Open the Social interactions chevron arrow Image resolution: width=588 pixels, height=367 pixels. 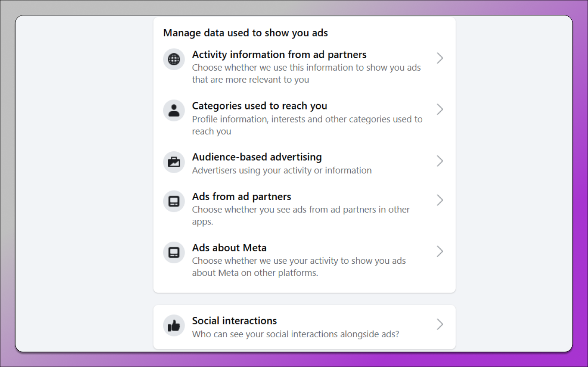tap(440, 324)
